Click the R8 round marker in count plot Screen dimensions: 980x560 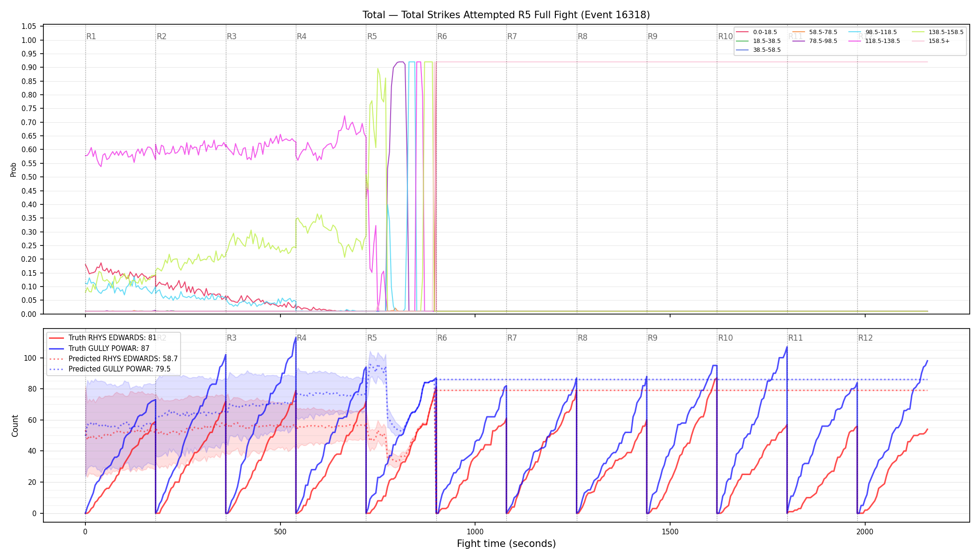(582, 338)
